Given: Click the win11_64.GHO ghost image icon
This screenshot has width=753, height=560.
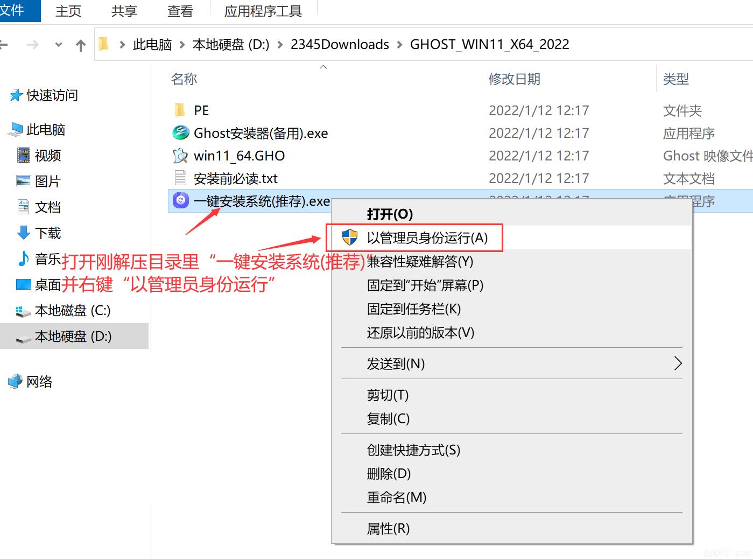Looking at the screenshot, I should coord(180,155).
